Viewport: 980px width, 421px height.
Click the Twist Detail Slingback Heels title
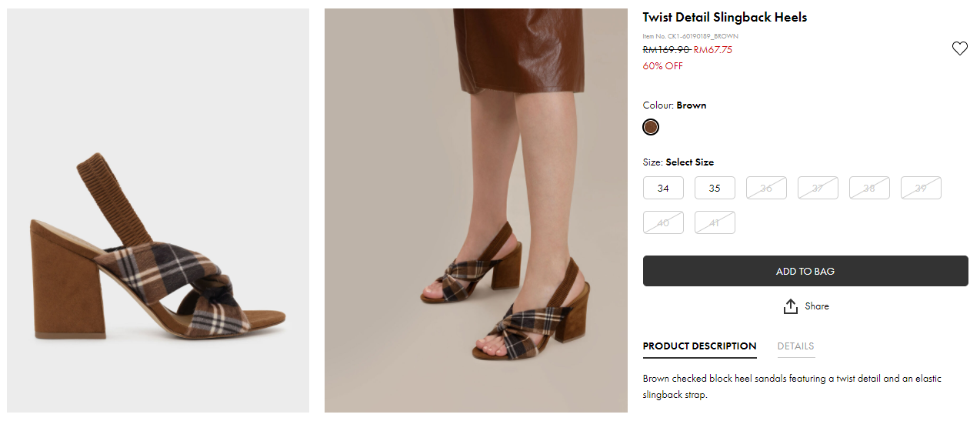(725, 17)
